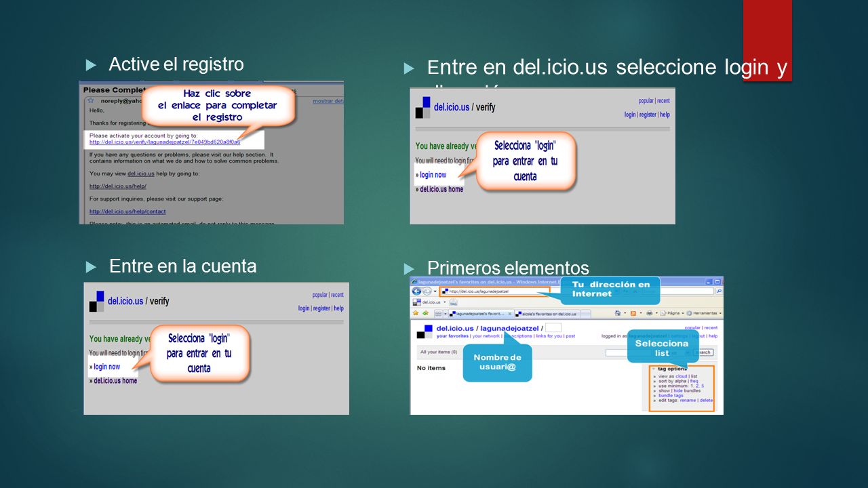Screen dimensions: 868x488
Task: Click the Internet Explorer back arrow button
Action: tap(416, 291)
